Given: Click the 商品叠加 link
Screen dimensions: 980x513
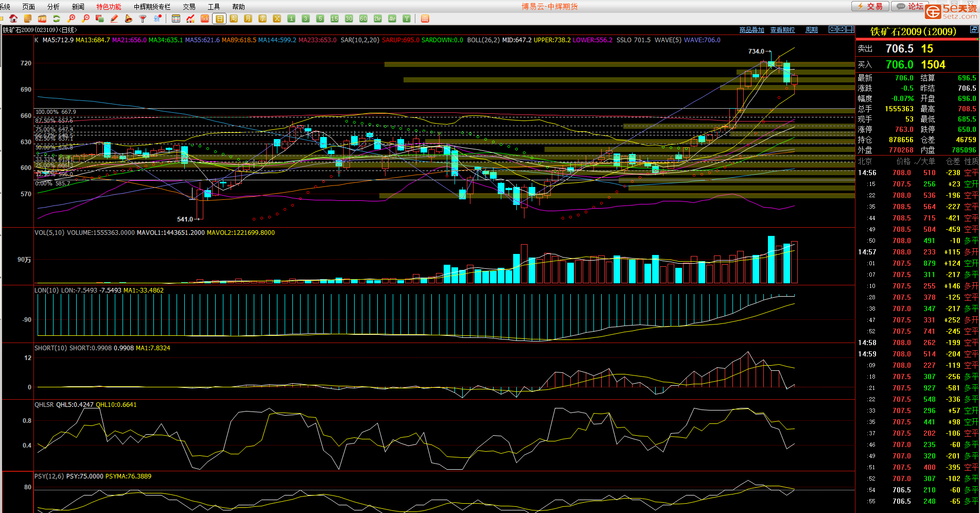Looking at the screenshot, I should [x=751, y=30].
